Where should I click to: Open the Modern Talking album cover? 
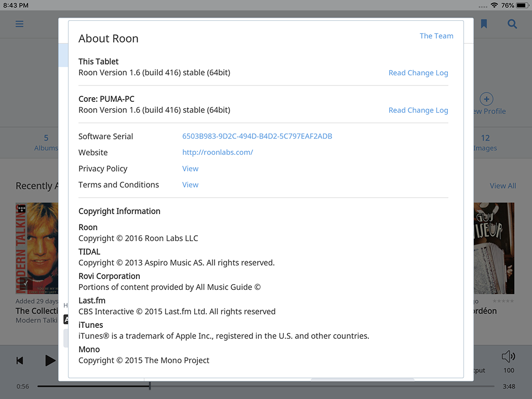point(37,248)
